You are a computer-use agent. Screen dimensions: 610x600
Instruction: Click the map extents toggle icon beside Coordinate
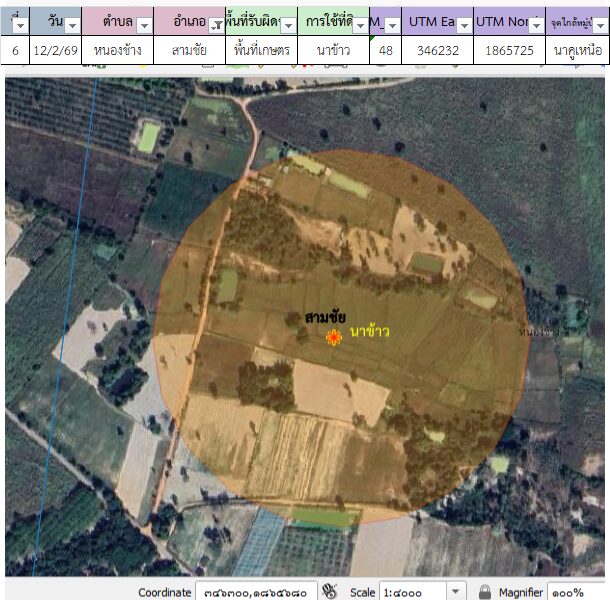(330, 591)
